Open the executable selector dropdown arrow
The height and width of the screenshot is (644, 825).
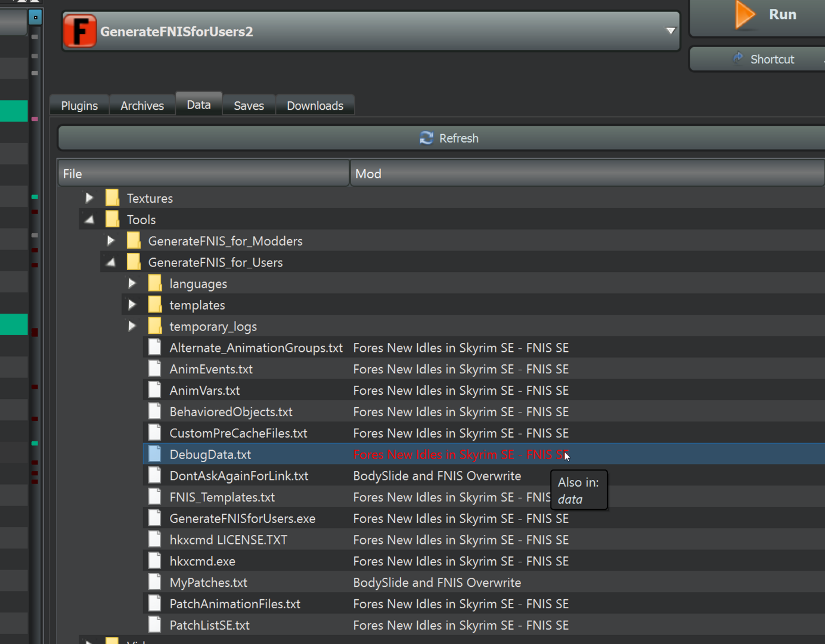[671, 30]
